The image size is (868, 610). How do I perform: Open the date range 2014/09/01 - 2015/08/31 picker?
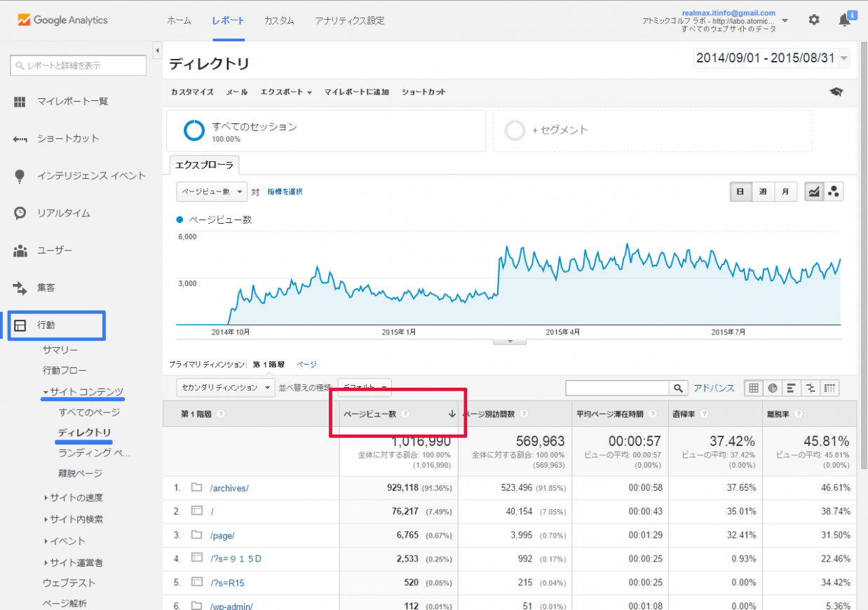771,58
